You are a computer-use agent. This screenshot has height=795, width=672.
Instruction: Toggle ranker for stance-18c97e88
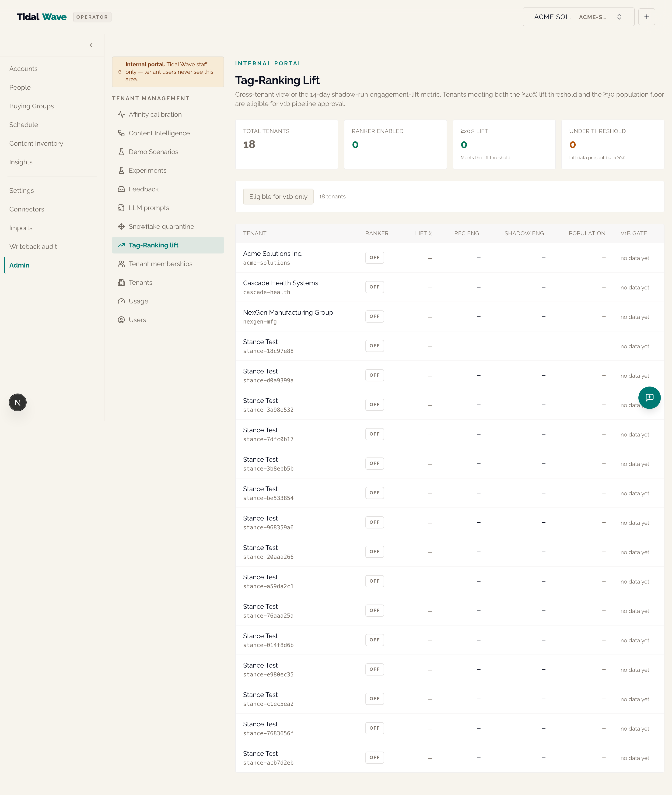(x=374, y=346)
